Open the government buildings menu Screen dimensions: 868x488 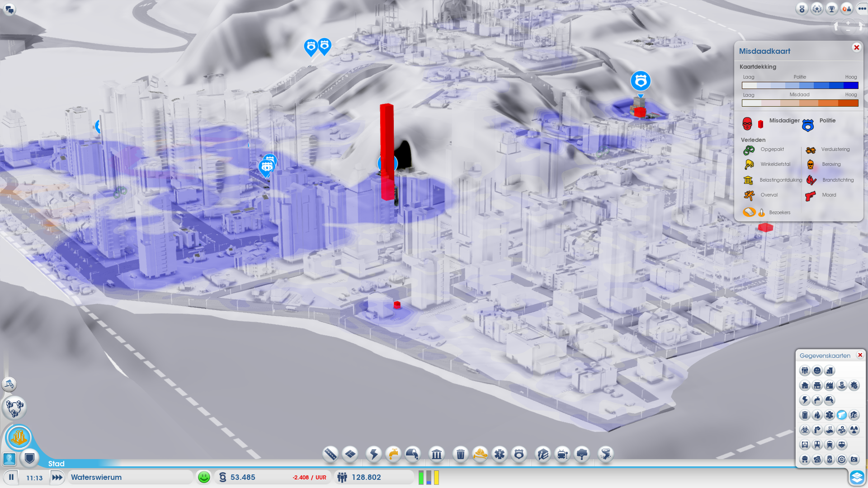coord(437,454)
